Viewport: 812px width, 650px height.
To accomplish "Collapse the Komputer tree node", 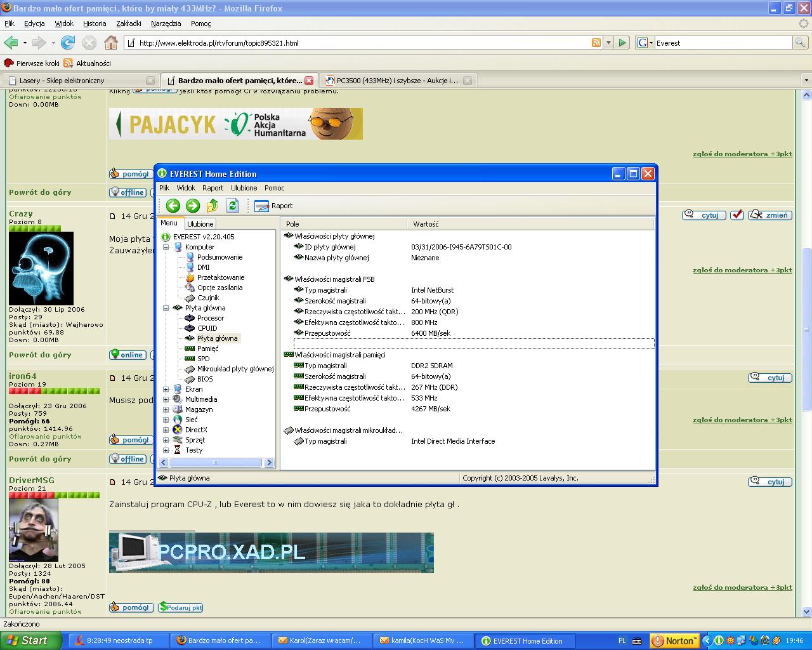I will point(166,247).
